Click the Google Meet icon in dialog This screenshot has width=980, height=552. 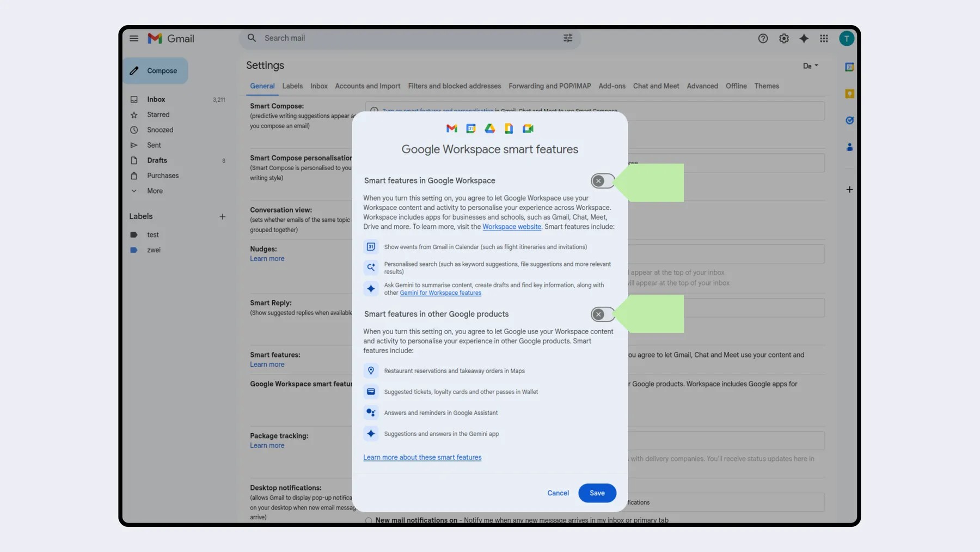[528, 129]
